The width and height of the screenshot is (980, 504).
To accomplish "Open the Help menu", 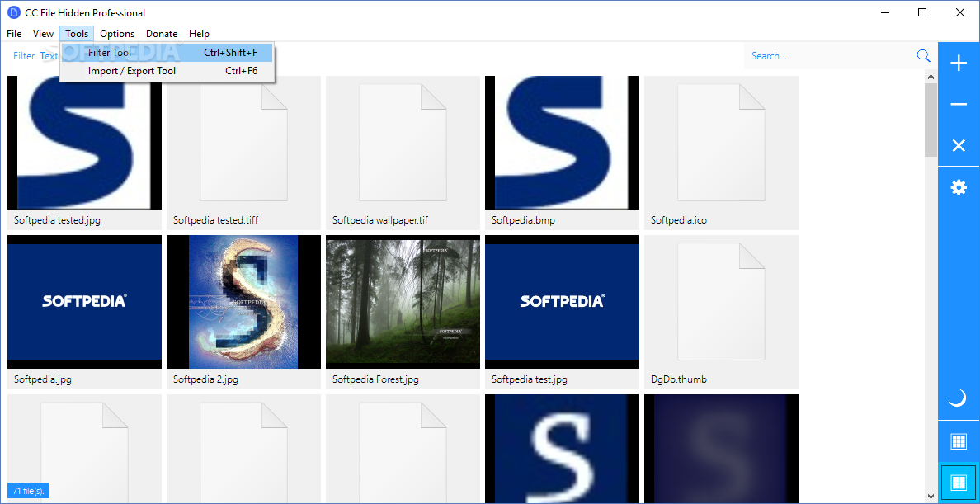I will tap(199, 34).
